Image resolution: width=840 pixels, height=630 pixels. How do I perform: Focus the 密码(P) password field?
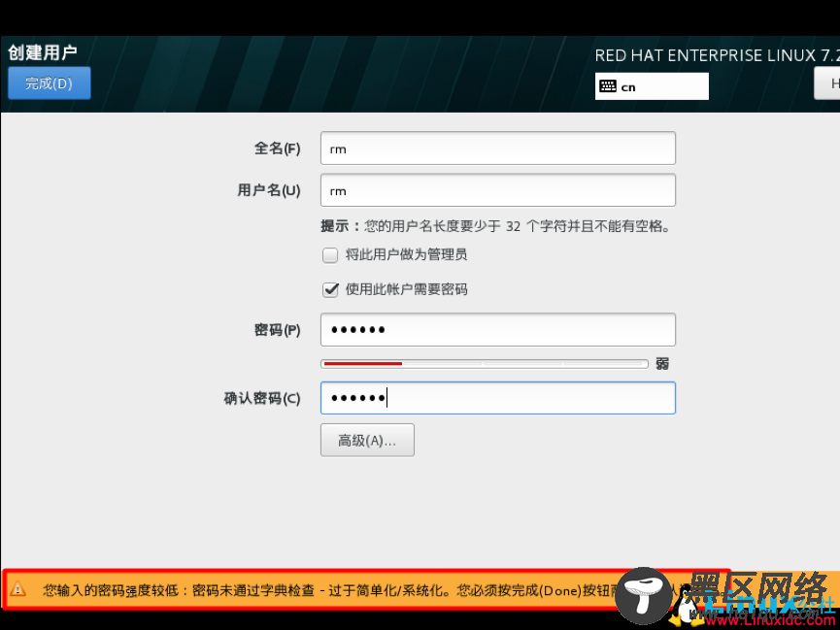pos(497,329)
